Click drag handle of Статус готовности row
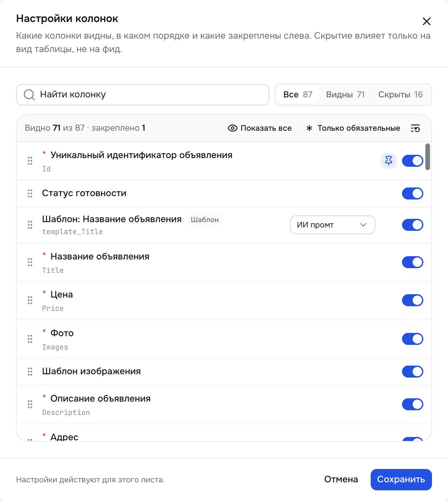 click(30, 193)
